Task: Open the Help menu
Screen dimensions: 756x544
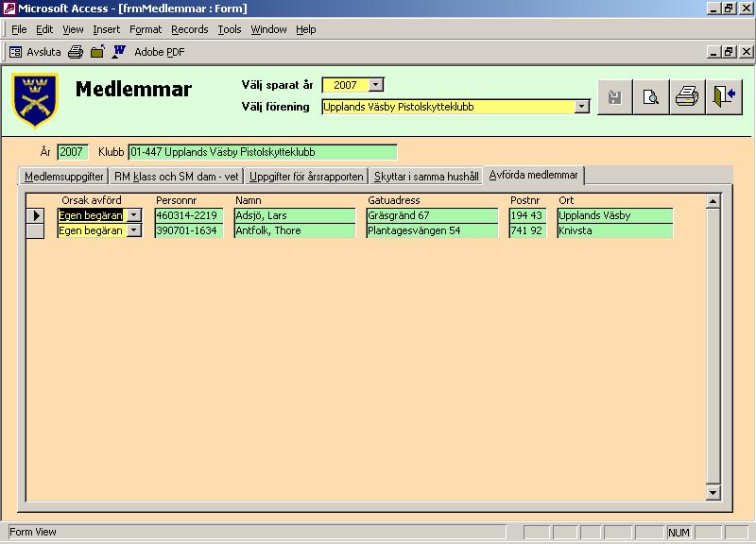Action: (x=305, y=29)
